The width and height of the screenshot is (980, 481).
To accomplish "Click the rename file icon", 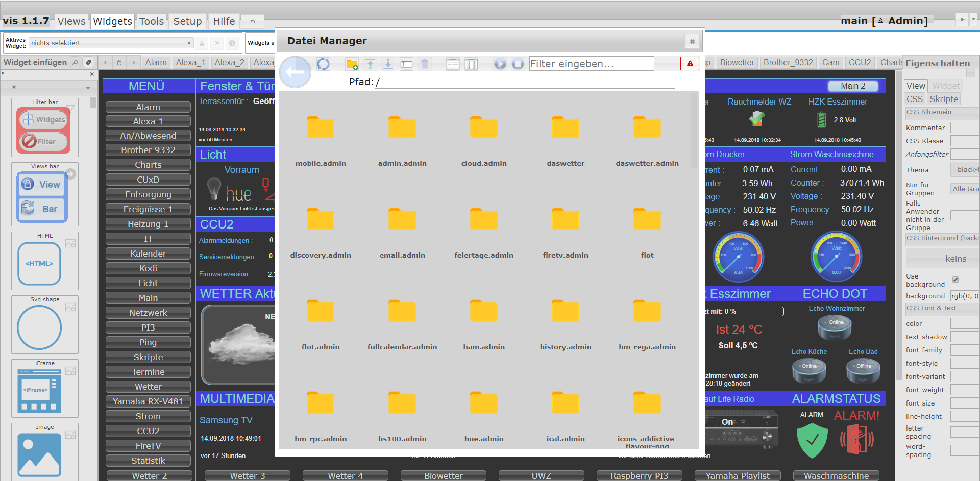I will tap(406, 64).
